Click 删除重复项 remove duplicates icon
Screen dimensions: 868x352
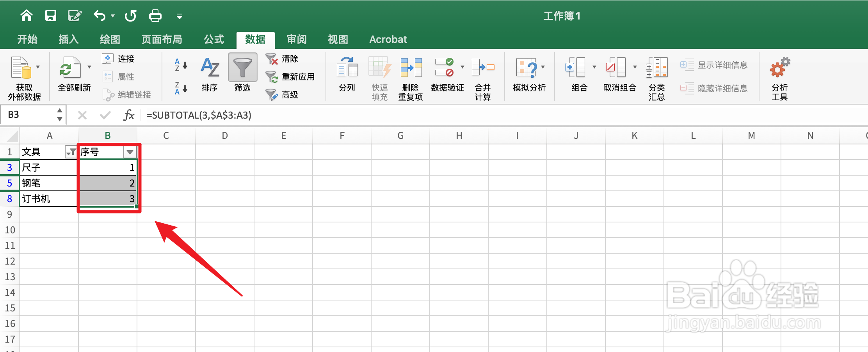coord(411,68)
